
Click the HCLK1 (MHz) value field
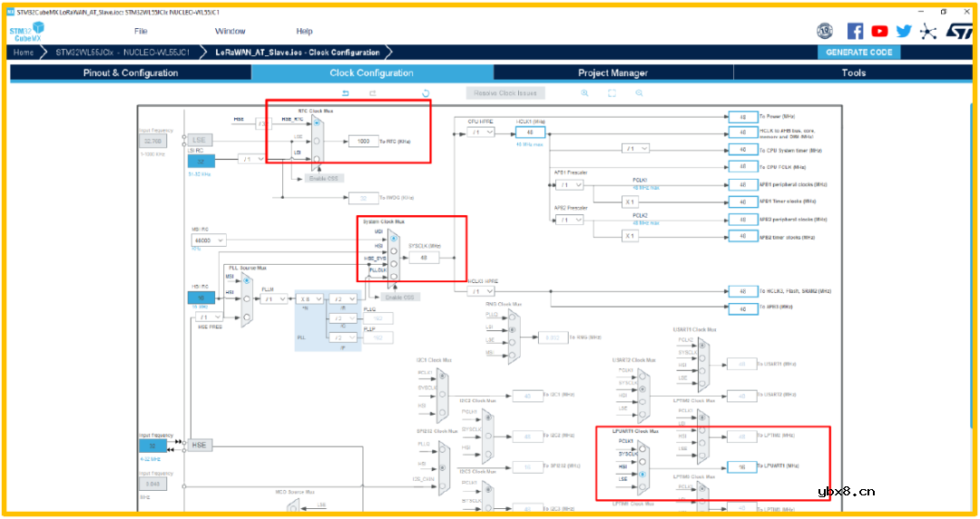click(x=529, y=132)
